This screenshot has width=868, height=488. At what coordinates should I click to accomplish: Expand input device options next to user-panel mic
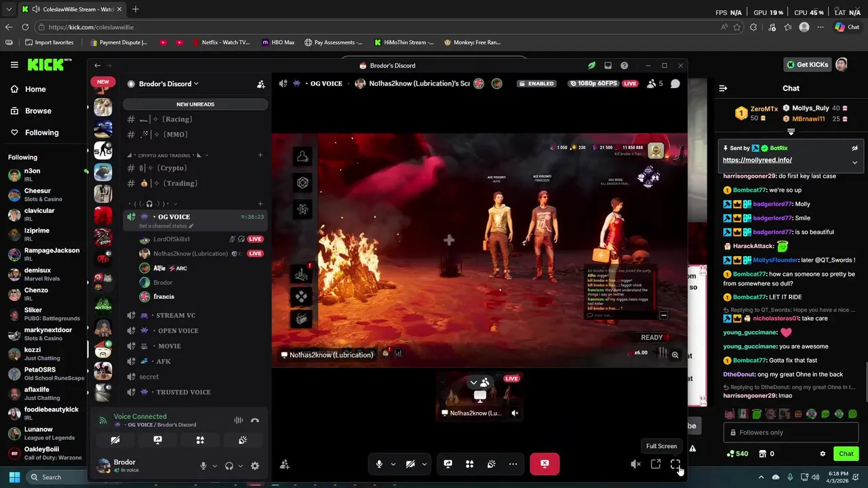pyautogui.click(x=214, y=466)
